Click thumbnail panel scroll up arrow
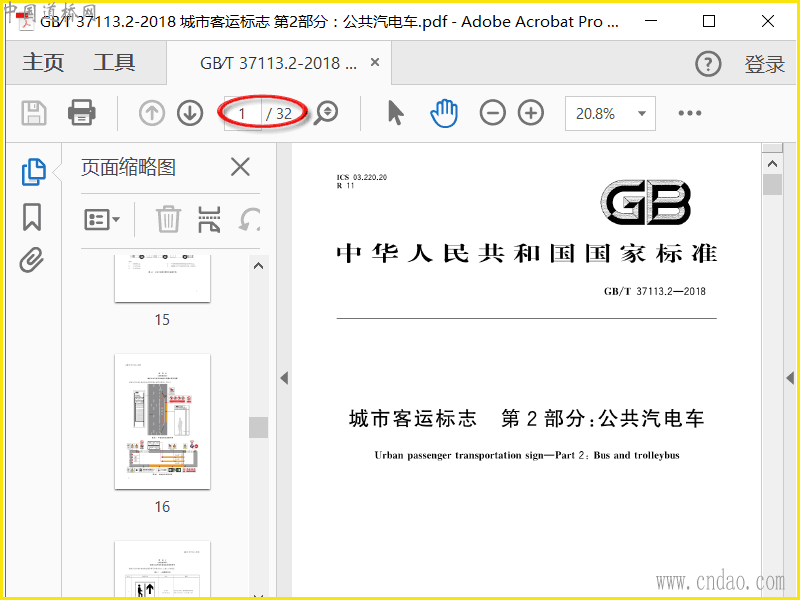 [x=259, y=266]
